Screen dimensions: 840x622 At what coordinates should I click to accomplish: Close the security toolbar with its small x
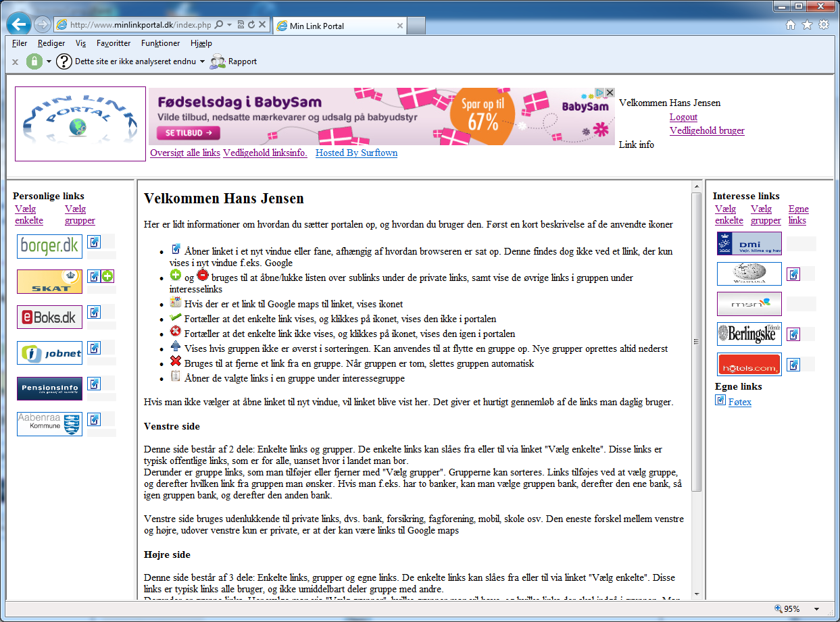point(15,62)
